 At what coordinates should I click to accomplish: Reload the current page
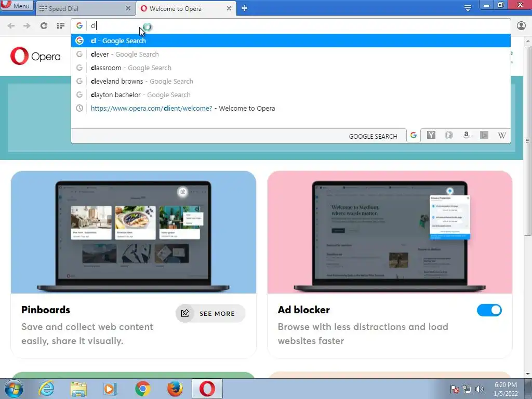click(44, 26)
